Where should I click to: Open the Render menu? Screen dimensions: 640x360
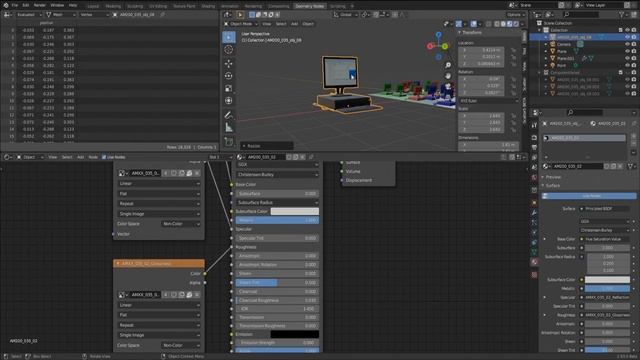[x=40, y=5]
